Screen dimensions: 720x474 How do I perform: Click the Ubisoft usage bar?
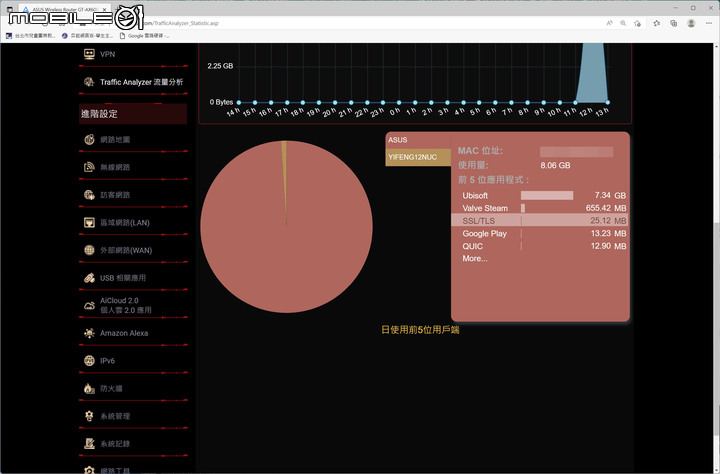tap(547, 195)
